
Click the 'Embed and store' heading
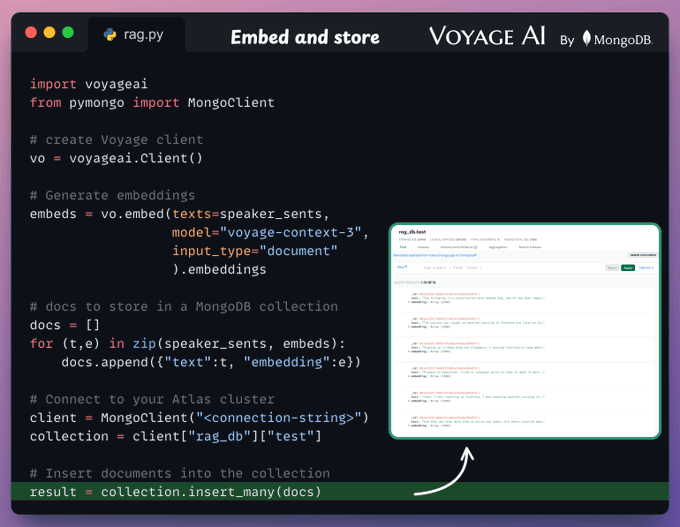(x=305, y=37)
